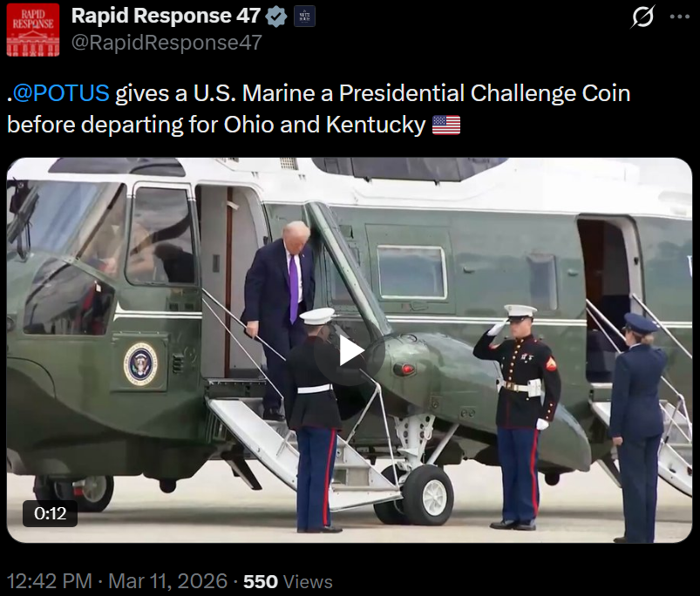Click the three-dot More options icon
Image resolution: width=700 pixels, height=596 pixels.
point(679,17)
